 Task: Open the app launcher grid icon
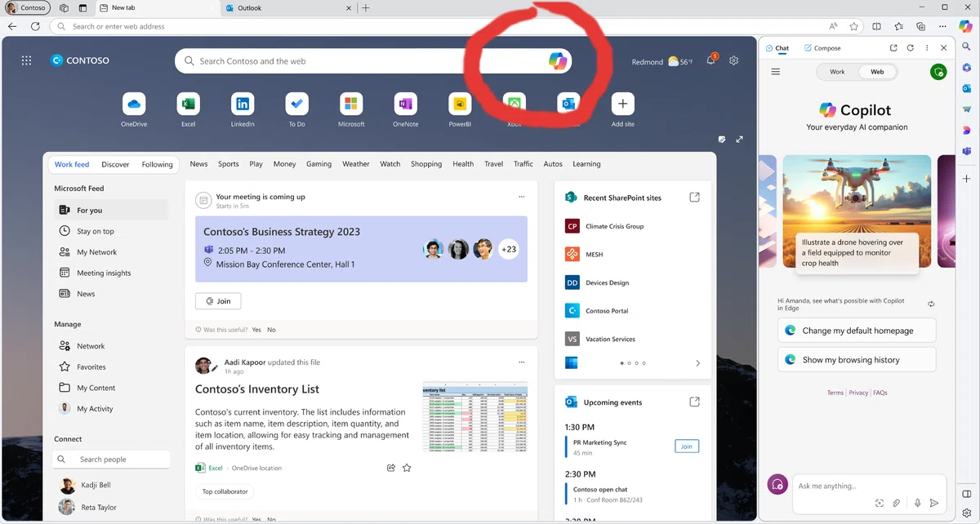(x=26, y=60)
